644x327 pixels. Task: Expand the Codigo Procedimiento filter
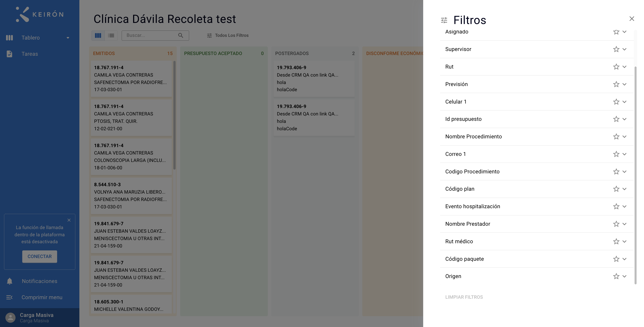pyautogui.click(x=624, y=172)
